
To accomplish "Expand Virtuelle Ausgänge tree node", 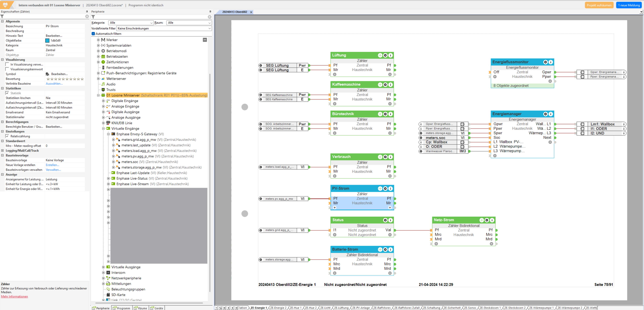I will coord(103,267).
